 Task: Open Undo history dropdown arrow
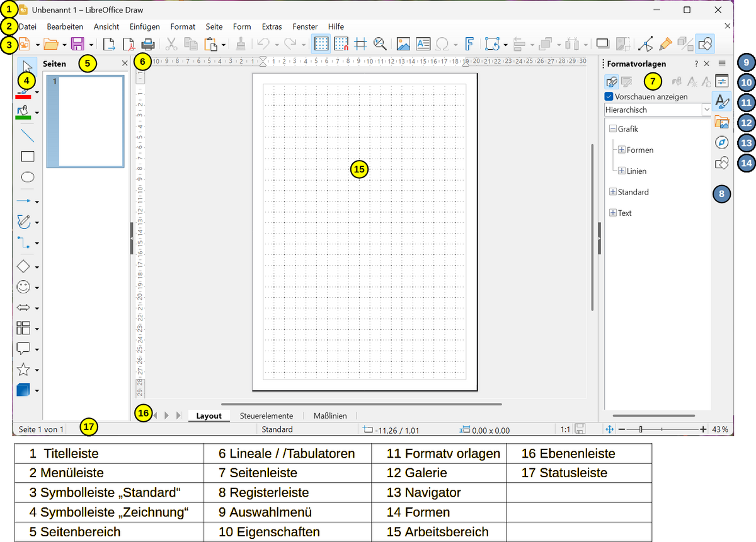(x=277, y=45)
